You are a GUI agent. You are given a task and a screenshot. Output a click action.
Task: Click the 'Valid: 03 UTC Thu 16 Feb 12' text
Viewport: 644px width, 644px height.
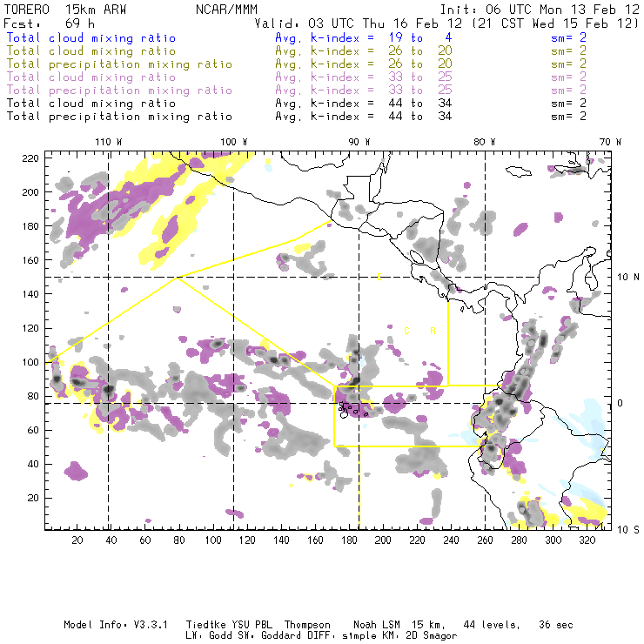pyautogui.click(x=359, y=23)
